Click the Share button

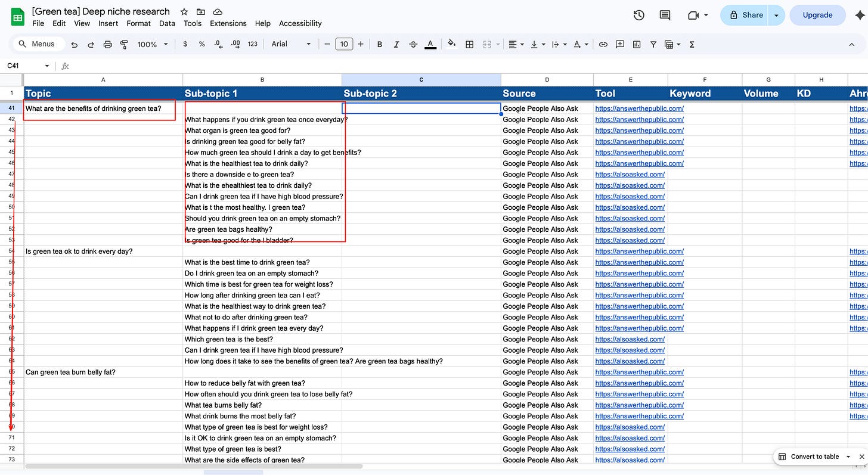pyautogui.click(x=745, y=15)
